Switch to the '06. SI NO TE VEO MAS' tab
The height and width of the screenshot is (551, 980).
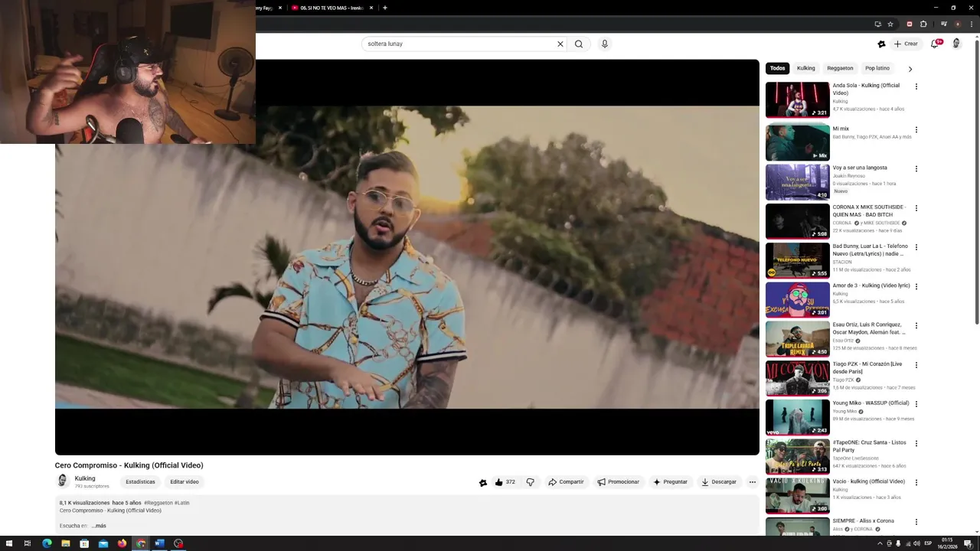pyautogui.click(x=331, y=8)
